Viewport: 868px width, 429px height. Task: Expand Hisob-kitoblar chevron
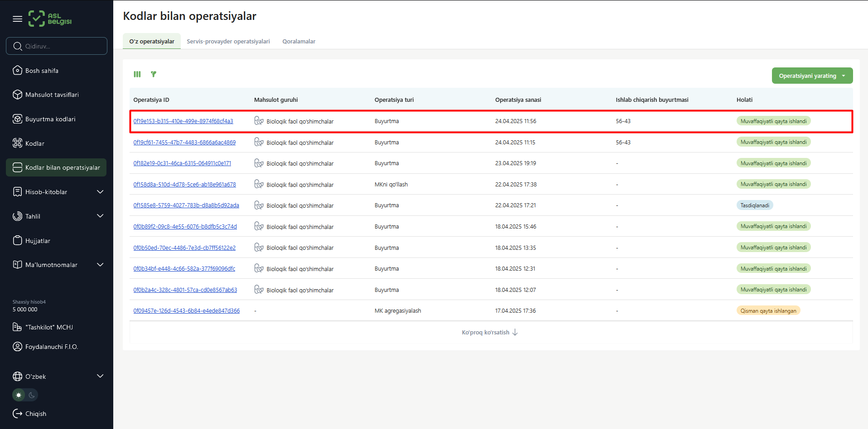pyautogui.click(x=100, y=192)
